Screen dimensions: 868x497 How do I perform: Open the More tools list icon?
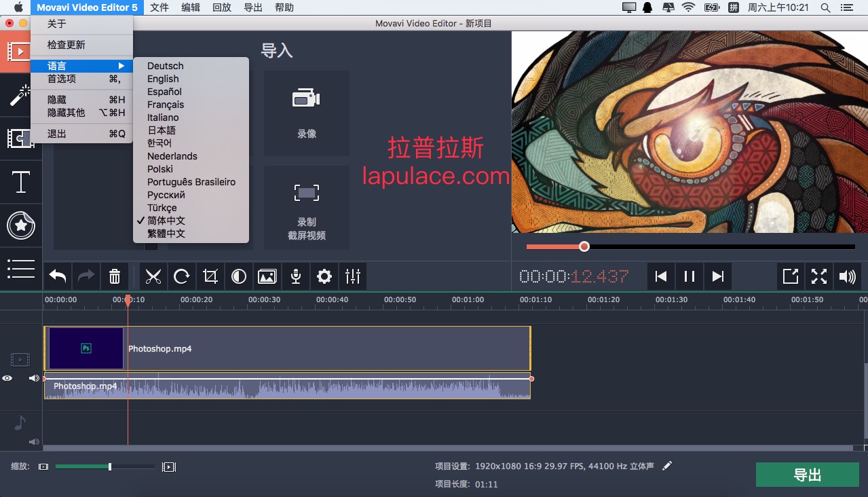[x=21, y=269]
